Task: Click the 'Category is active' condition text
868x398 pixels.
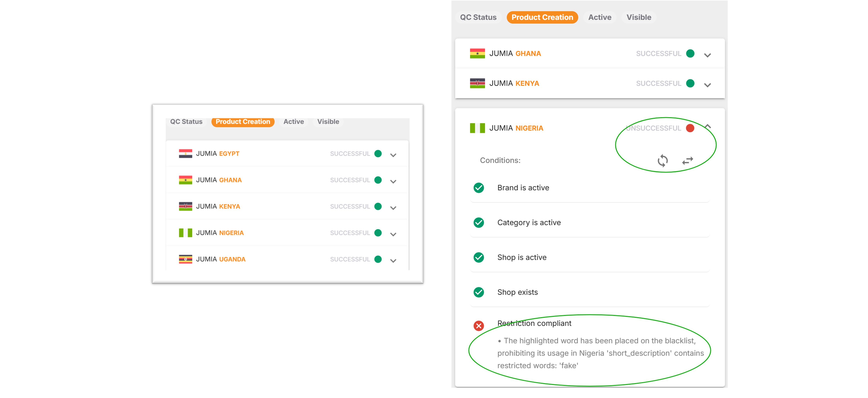Action: [529, 222]
